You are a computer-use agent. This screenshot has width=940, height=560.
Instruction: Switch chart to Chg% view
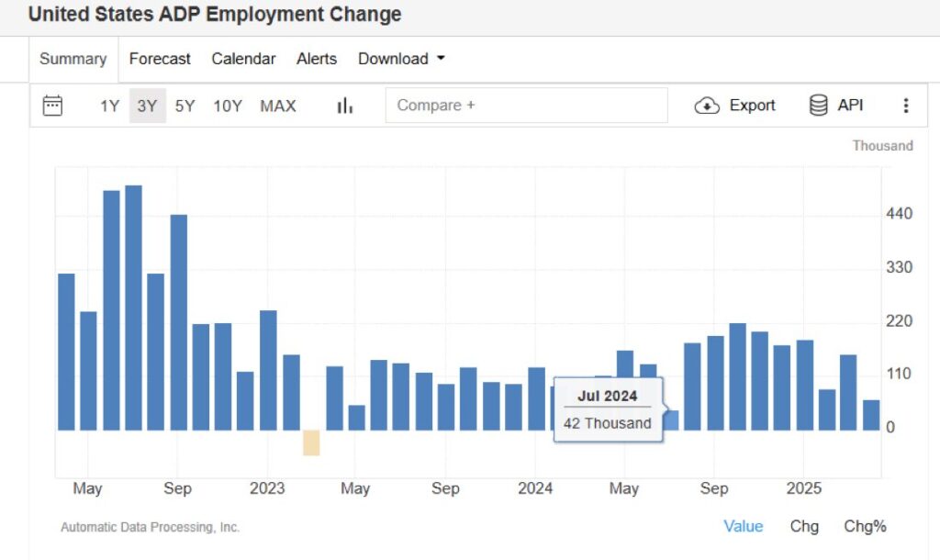[864, 526]
